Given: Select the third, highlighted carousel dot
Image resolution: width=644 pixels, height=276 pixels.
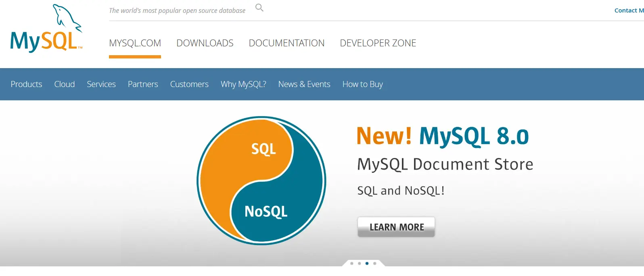Looking at the screenshot, I should click(367, 263).
